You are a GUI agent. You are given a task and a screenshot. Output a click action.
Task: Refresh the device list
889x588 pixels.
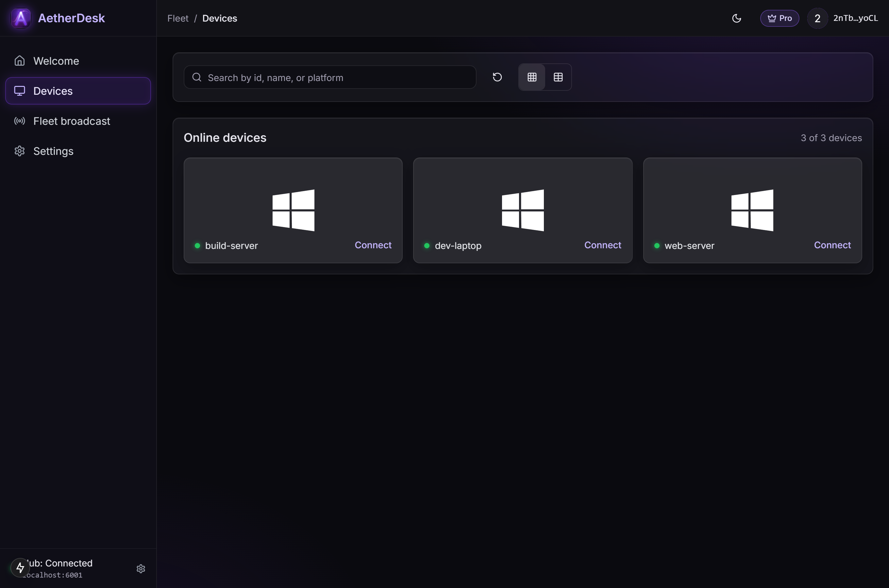[497, 77]
